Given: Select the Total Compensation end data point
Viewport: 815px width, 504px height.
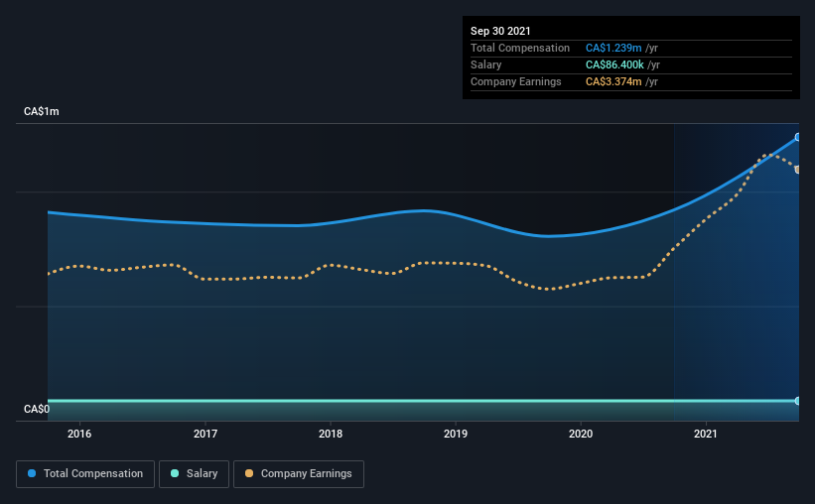Looking at the screenshot, I should click(x=797, y=137).
